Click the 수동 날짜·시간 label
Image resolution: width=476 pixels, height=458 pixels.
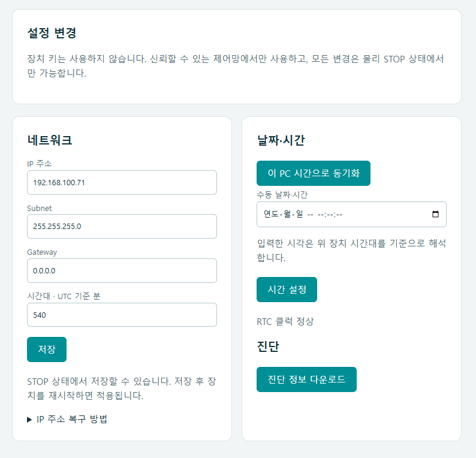click(282, 195)
